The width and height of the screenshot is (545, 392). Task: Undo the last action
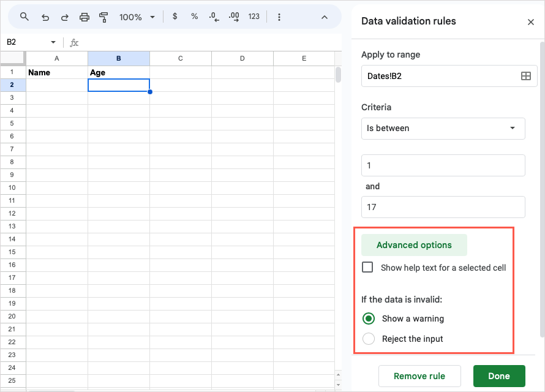(x=45, y=17)
